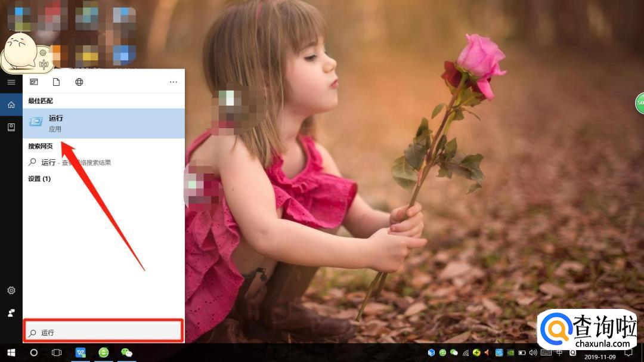644x362 pixels.
Task: Open Task View on the taskbar
Action: (x=57, y=352)
